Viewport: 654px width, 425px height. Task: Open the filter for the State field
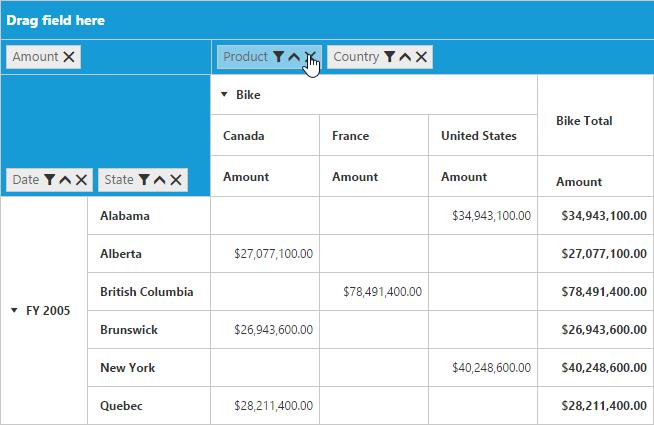[143, 180]
